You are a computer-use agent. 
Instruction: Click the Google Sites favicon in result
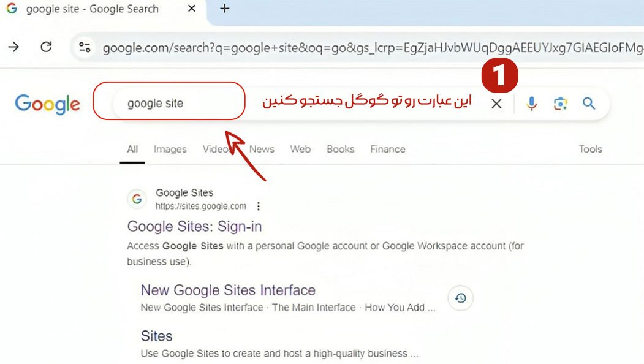tap(137, 199)
